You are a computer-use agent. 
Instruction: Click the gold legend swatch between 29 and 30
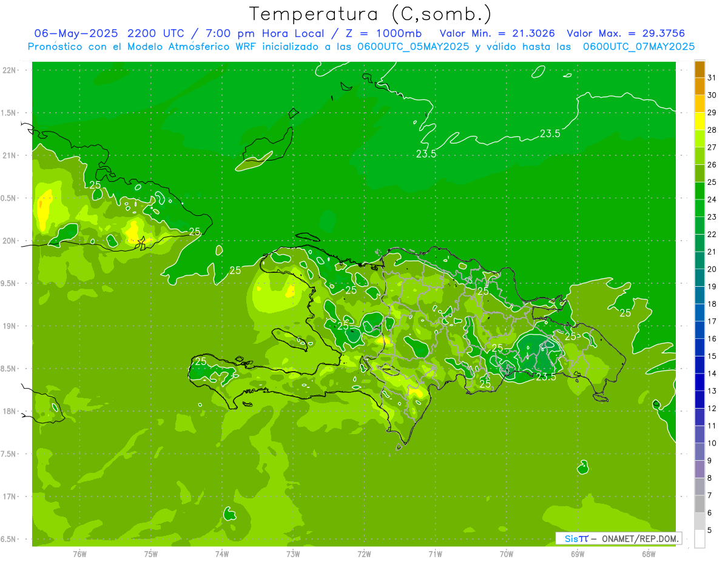[x=699, y=104]
